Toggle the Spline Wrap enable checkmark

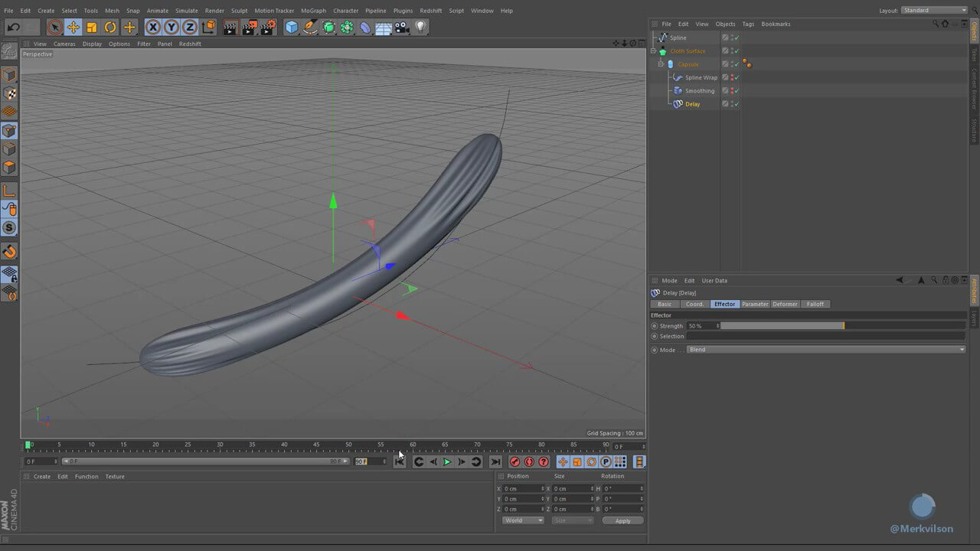(737, 77)
